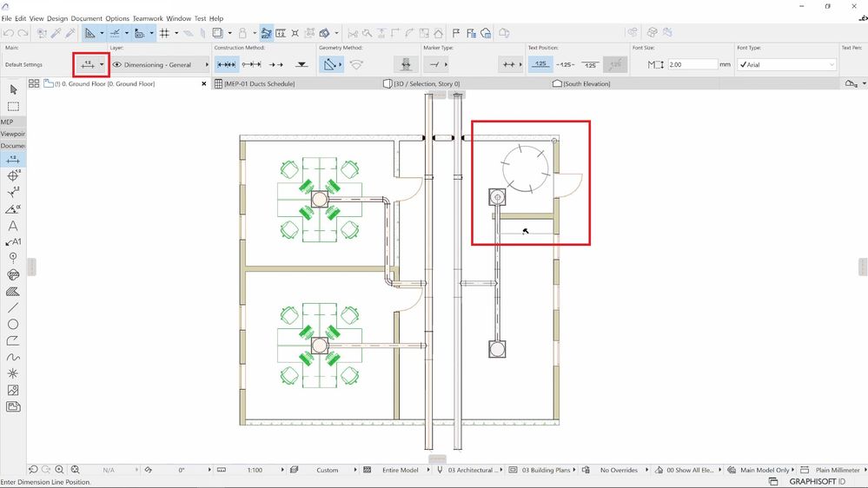Open Font Type Arial dropdown
868x488 pixels.
(x=786, y=65)
